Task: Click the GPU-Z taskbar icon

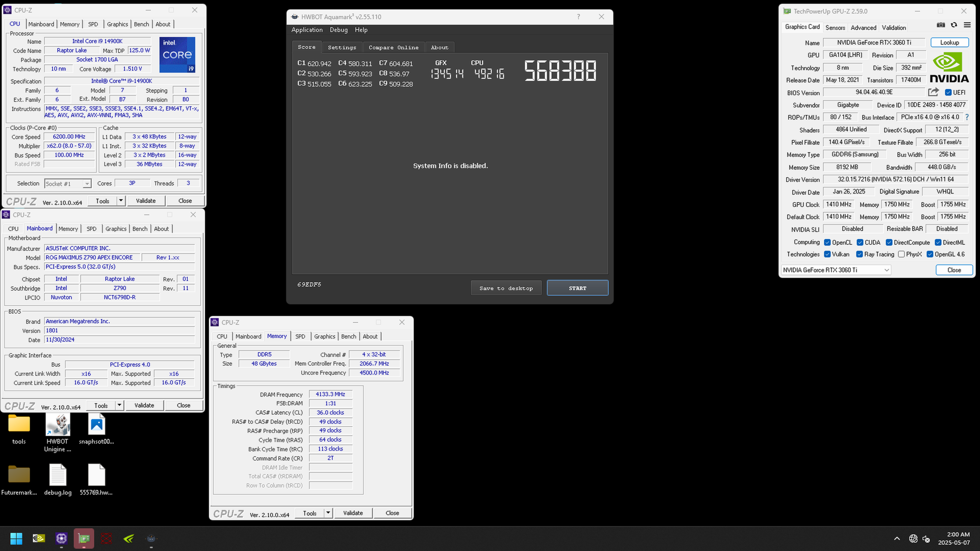Action: click(x=84, y=538)
